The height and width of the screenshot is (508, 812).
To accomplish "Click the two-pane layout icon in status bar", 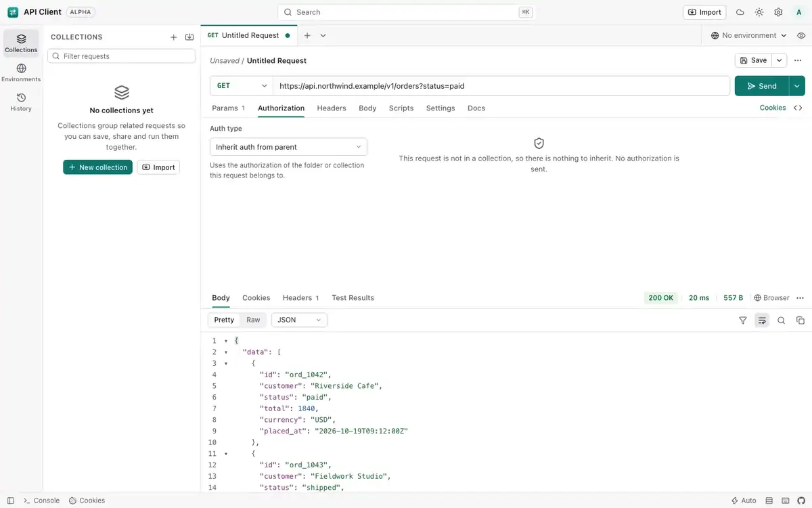I will coord(769,501).
